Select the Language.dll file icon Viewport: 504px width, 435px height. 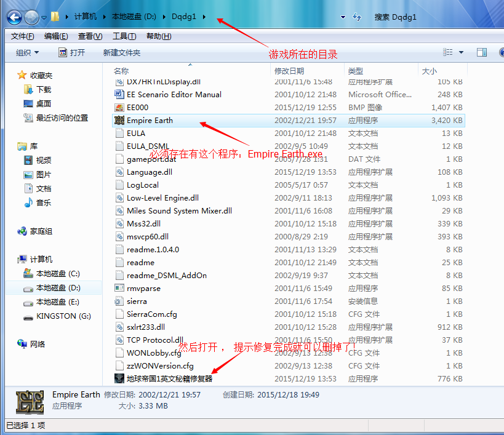point(119,172)
